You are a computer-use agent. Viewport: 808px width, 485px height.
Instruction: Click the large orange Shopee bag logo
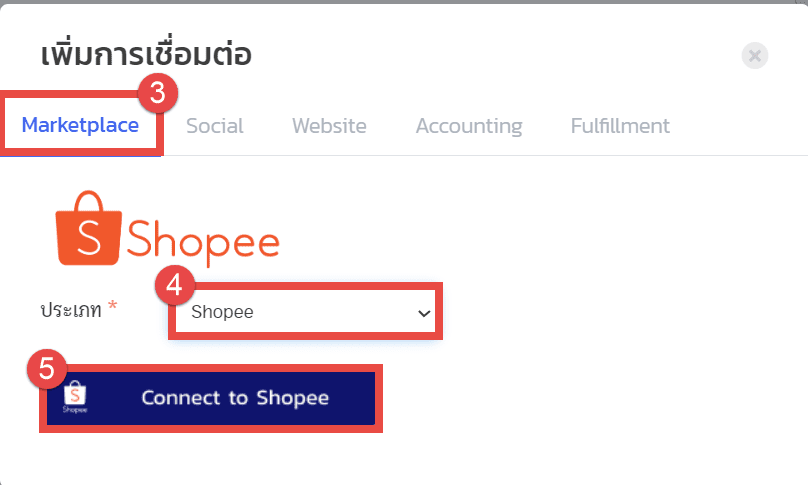[89, 228]
